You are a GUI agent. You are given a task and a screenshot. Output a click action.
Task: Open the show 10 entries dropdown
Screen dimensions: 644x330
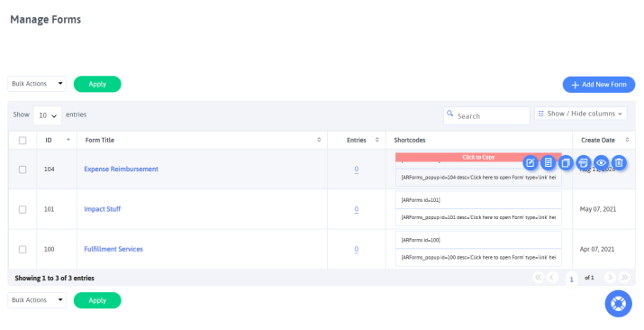pyautogui.click(x=48, y=115)
